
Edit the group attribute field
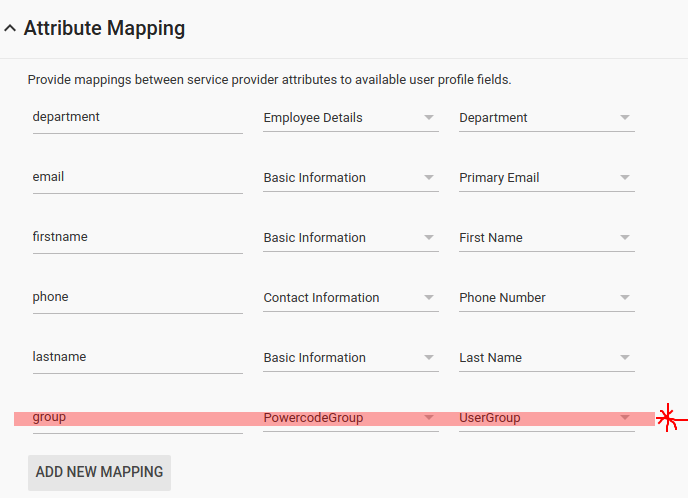click(x=137, y=418)
